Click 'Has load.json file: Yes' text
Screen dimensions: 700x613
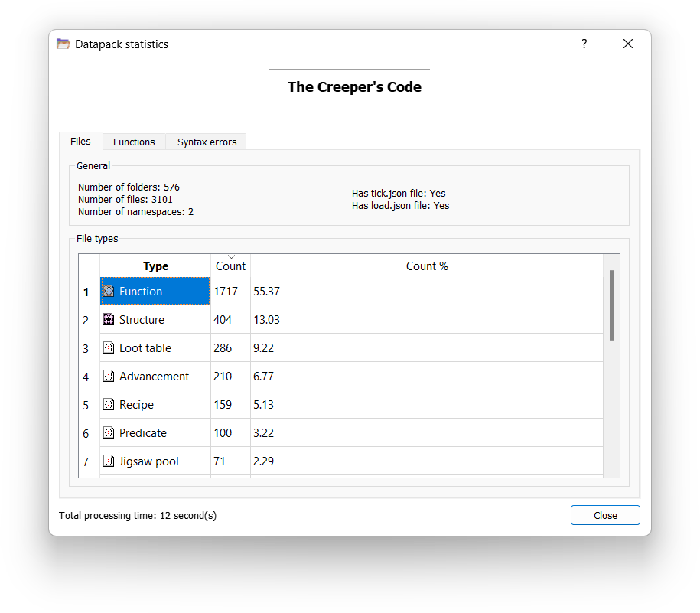(x=400, y=205)
